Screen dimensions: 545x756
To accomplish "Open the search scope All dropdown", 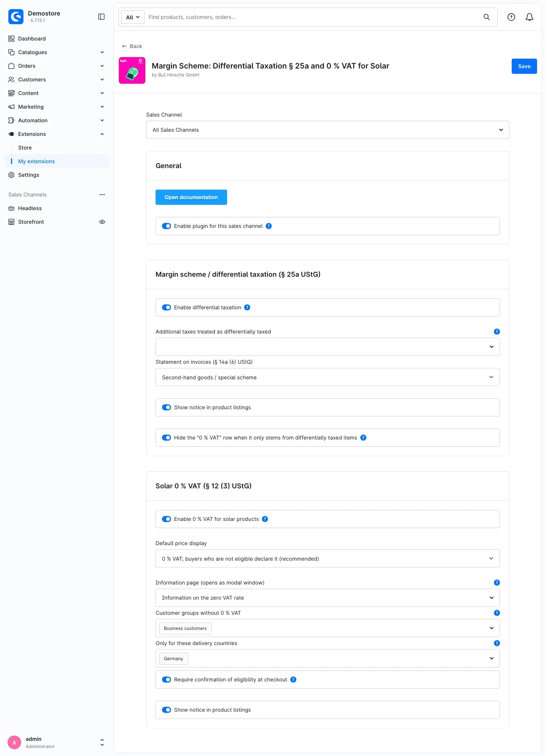I will (x=133, y=17).
